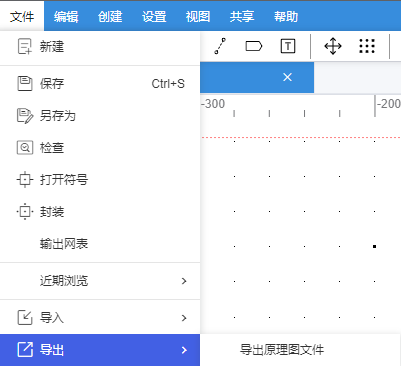Click the 导出 label
Image resolution: width=401 pixels, height=366 pixels.
(x=52, y=350)
